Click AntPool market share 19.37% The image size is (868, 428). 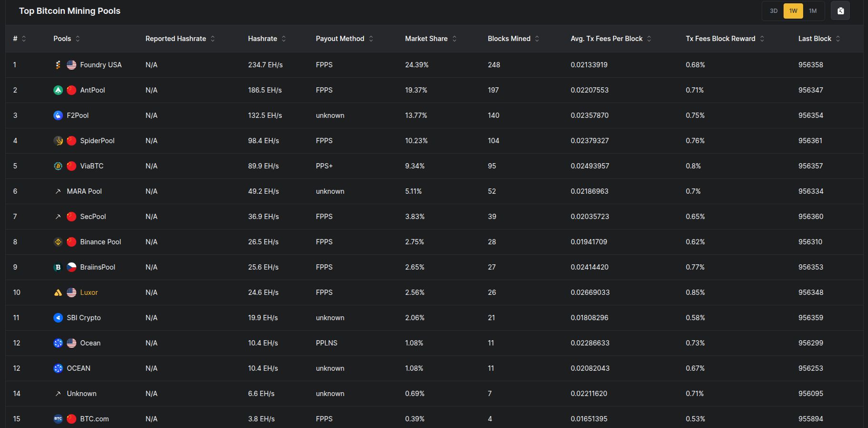tap(416, 90)
